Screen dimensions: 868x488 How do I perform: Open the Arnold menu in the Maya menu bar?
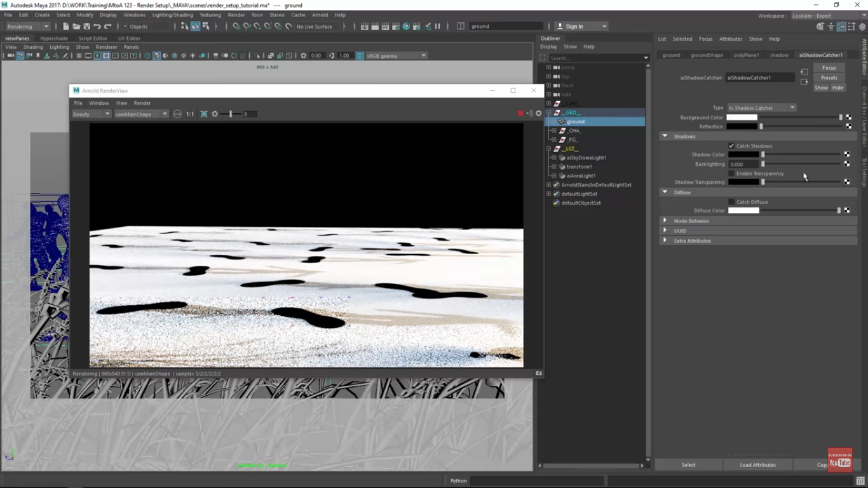click(320, 15)
